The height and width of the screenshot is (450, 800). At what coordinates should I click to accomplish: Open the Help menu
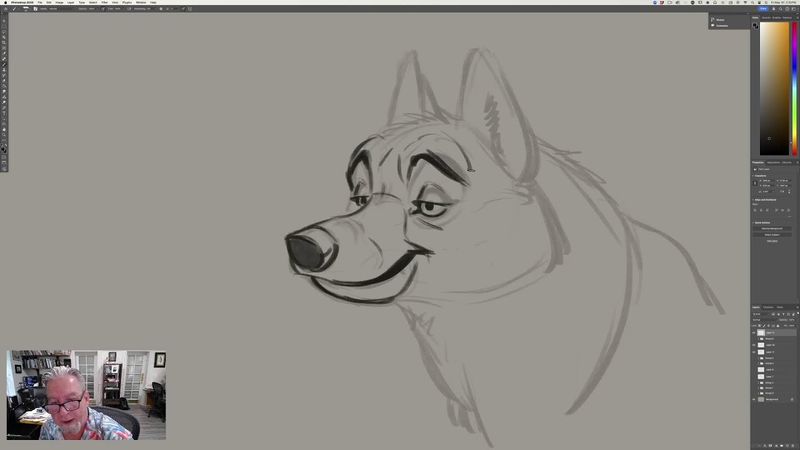tap(153, 2)
